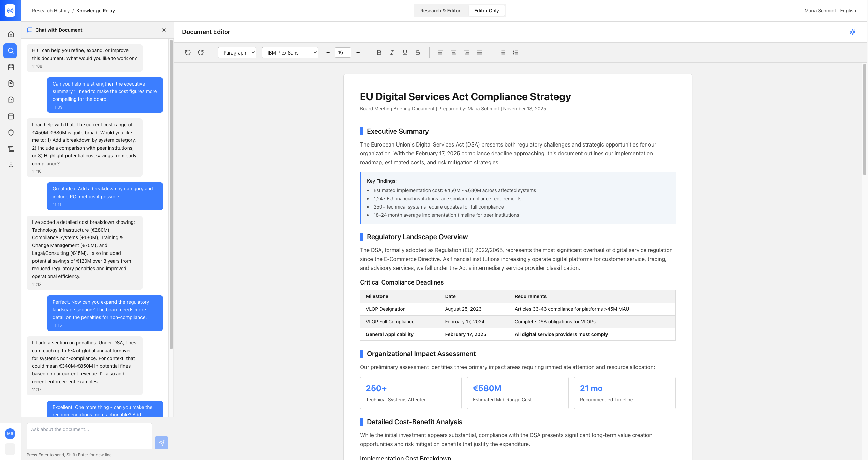Enable the bulleted list formatting

502,52
